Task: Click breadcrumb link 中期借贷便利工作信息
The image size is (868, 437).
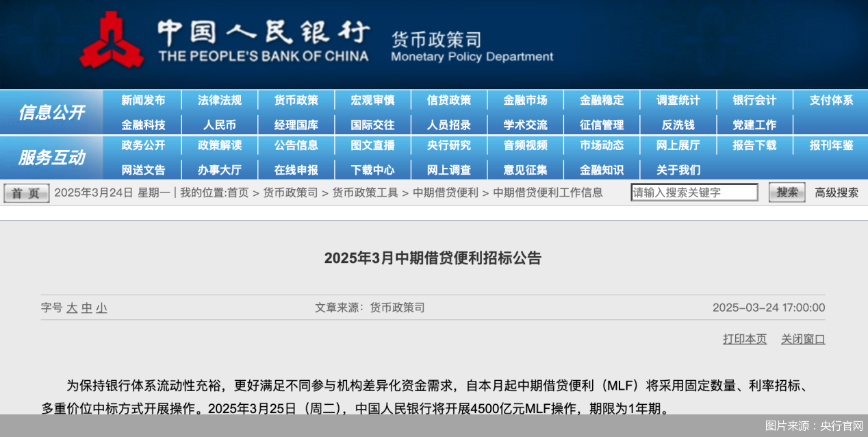Action: coord(548,193)
